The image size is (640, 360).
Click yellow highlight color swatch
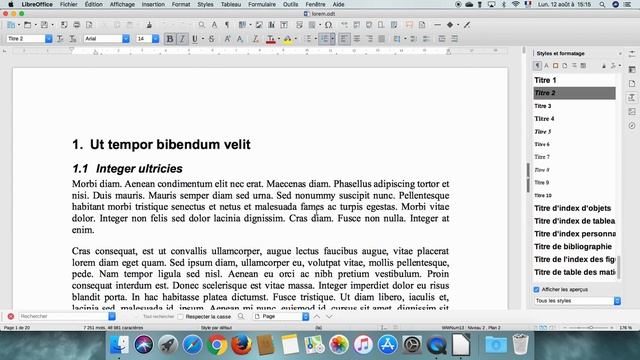[287, 39]
